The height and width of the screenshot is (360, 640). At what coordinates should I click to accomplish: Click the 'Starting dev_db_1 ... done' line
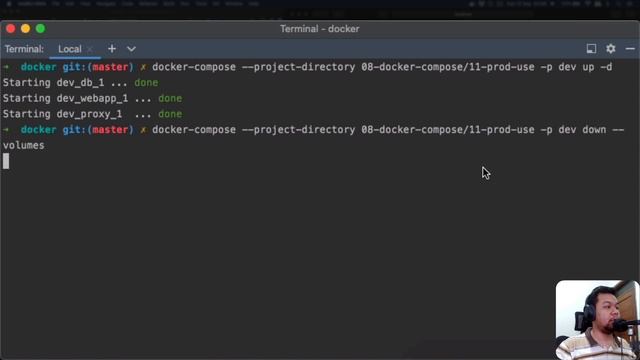click(80, 83)
